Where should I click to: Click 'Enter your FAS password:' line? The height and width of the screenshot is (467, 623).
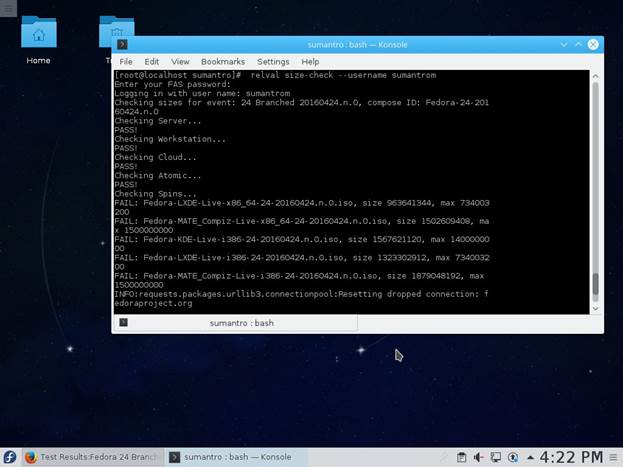172,84
